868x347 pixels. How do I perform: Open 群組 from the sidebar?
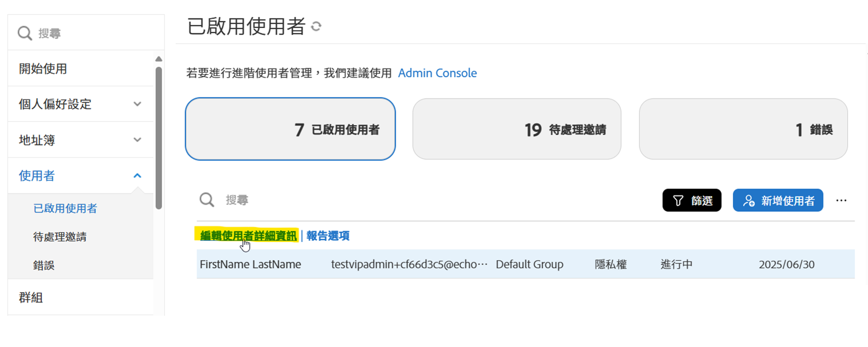tap(31, 297)
